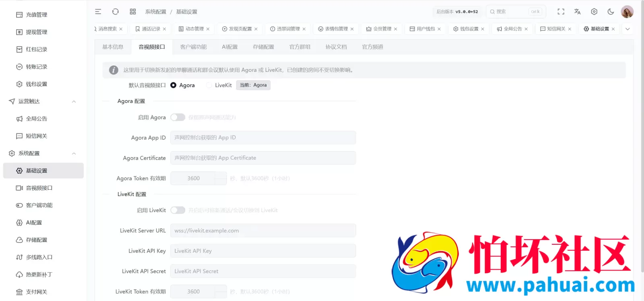Click the refresh page icon
This screenshot has height=301, width=644.
116,12
